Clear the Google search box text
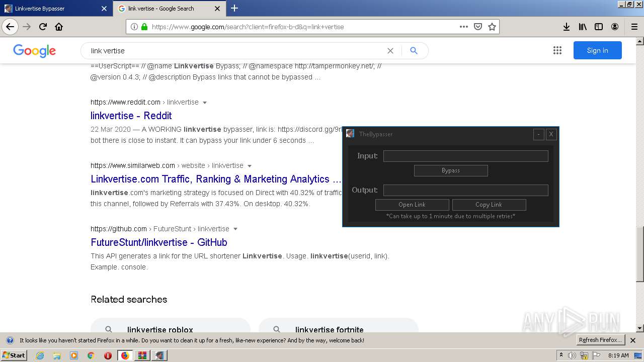 [x=390, y=51]
